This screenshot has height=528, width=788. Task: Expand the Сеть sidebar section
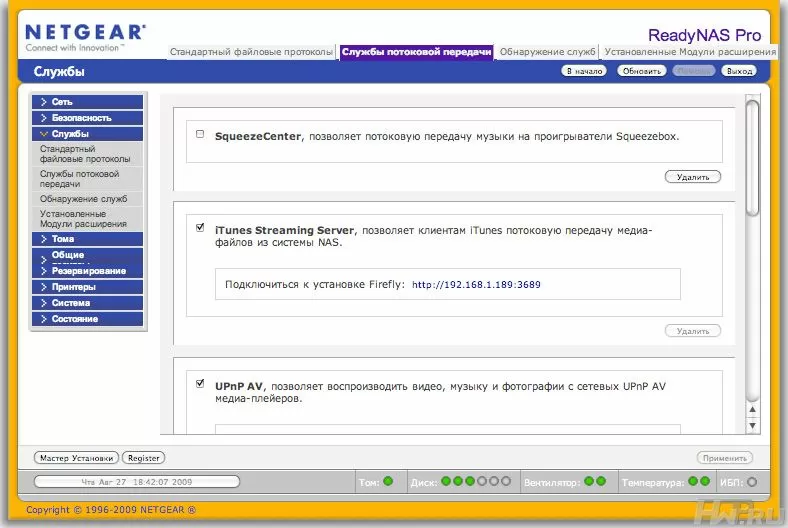click(87, 101)
